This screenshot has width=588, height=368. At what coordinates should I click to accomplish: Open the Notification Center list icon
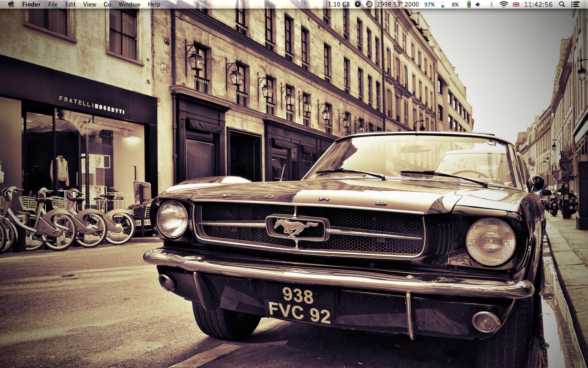point(575,4)
